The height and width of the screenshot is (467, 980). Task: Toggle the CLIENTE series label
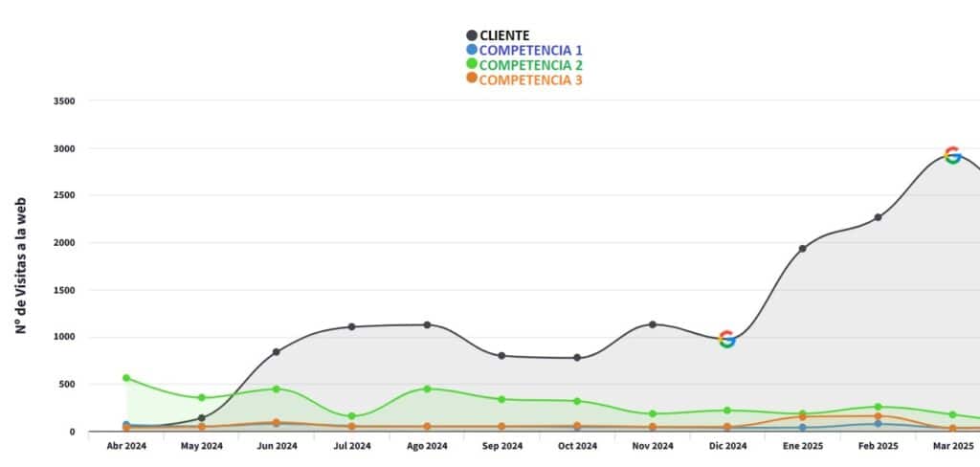pyautogui.click(x=504, y=35)
